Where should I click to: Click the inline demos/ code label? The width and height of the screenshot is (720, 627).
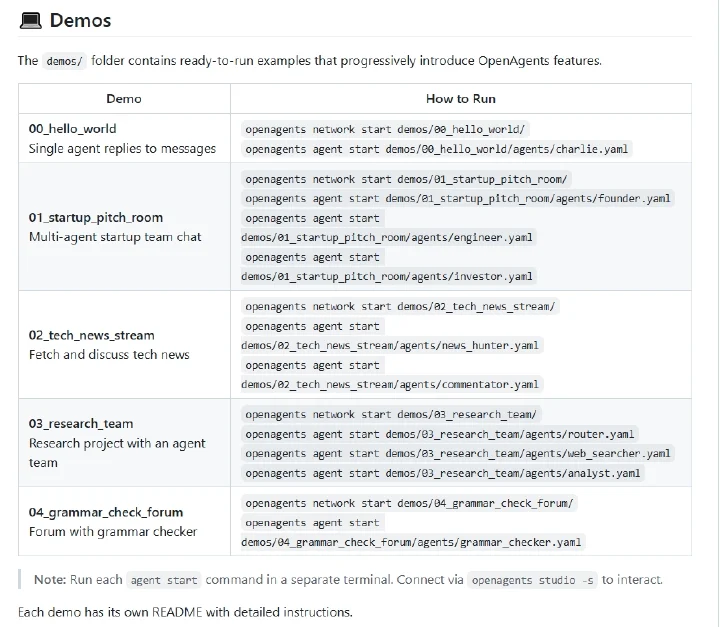(64, 61)
